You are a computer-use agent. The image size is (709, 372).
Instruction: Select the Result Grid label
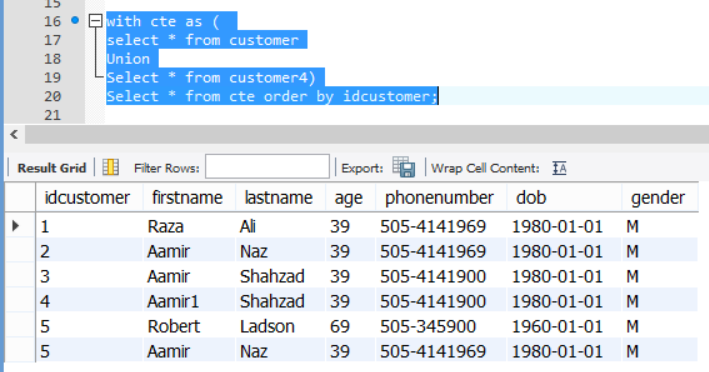pos(52,168)
